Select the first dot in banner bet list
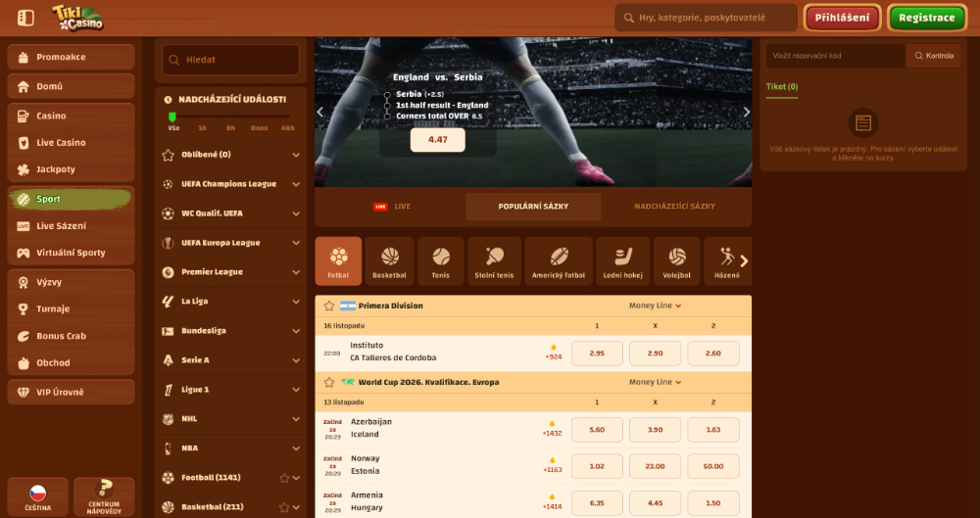 pos(387,95)
